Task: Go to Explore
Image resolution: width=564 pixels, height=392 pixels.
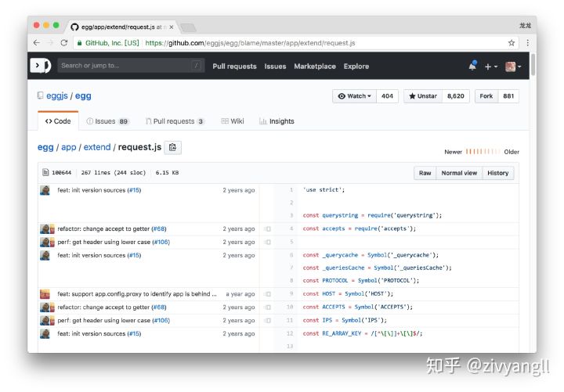Action: [356, 67]
